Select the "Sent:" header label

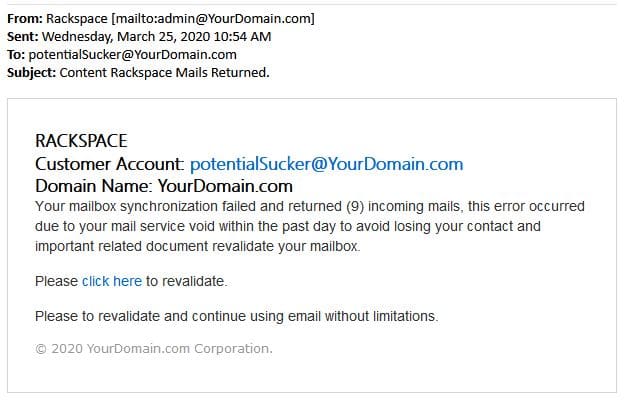tap(24, 37)
